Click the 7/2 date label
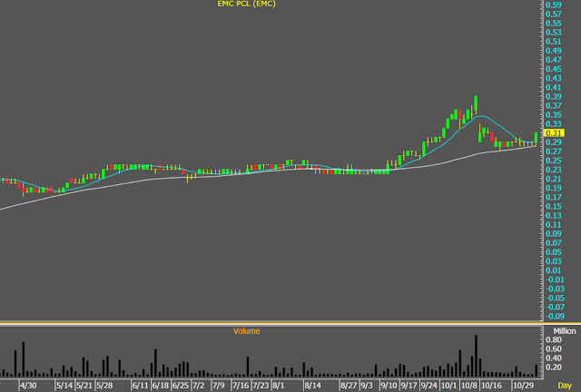 (x=198, y=386)
